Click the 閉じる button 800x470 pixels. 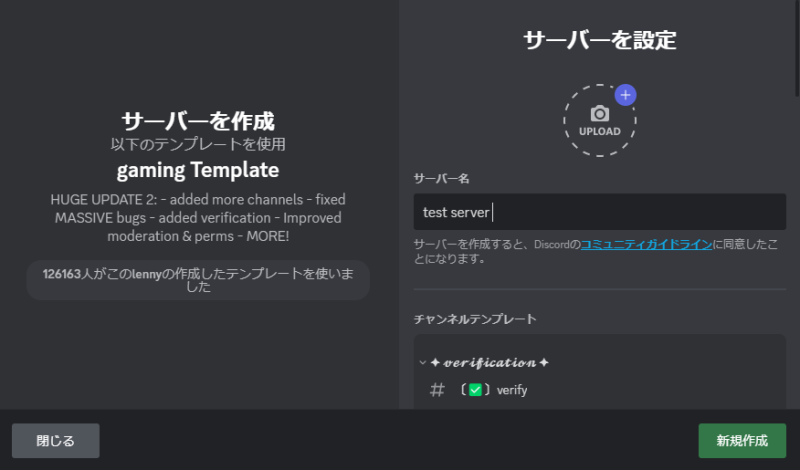[56, 440]
